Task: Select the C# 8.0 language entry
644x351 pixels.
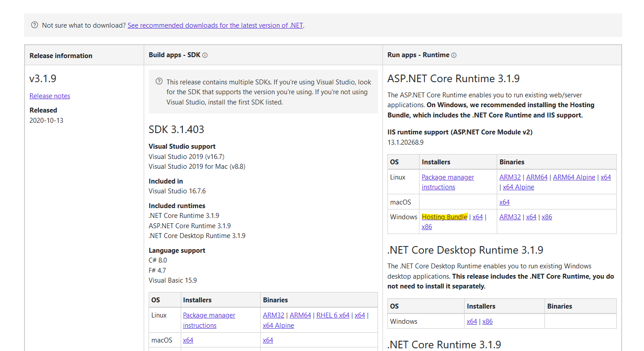Action: point(158,260)
